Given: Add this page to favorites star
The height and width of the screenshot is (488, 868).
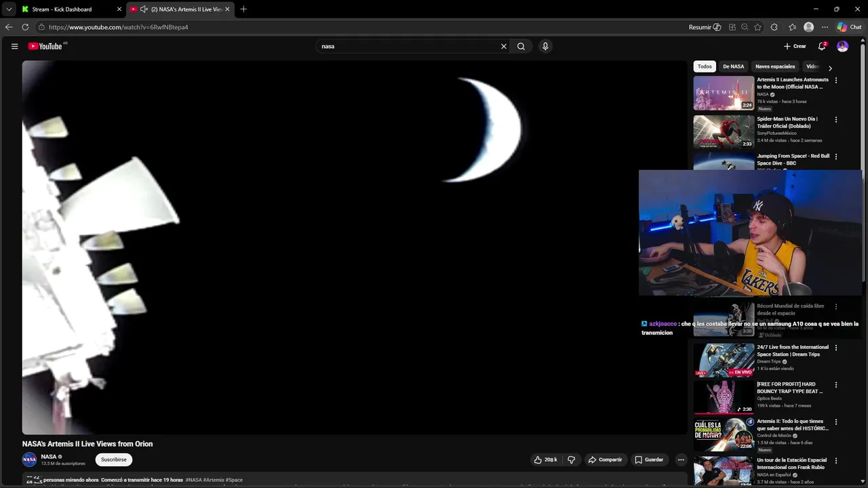Looking at the screenshot, I should (757, 27).
